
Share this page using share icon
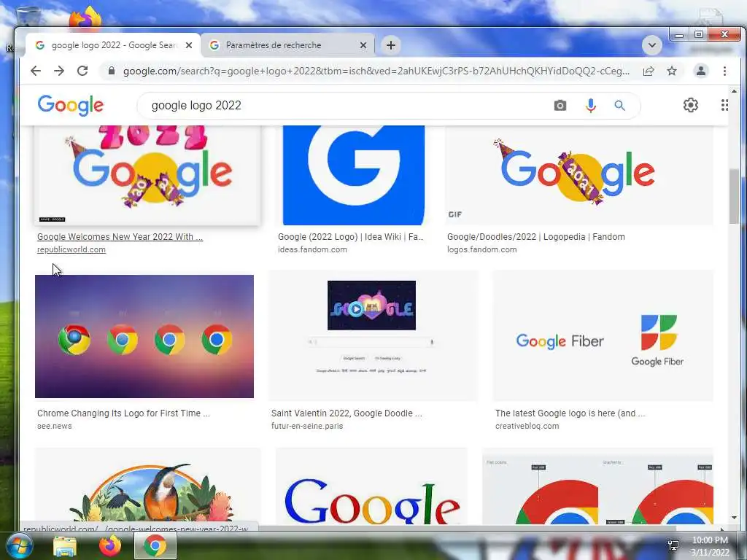point(649,71)
